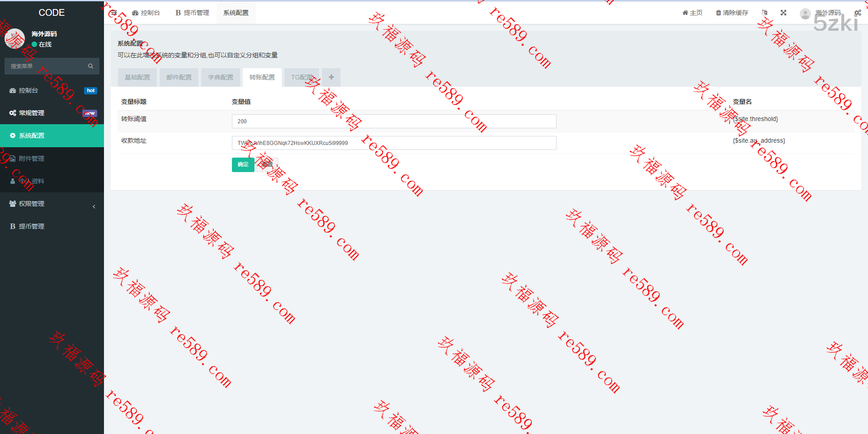Click the CODE logo title
This screenshot has width=868, height=434.
pos(52,13)
